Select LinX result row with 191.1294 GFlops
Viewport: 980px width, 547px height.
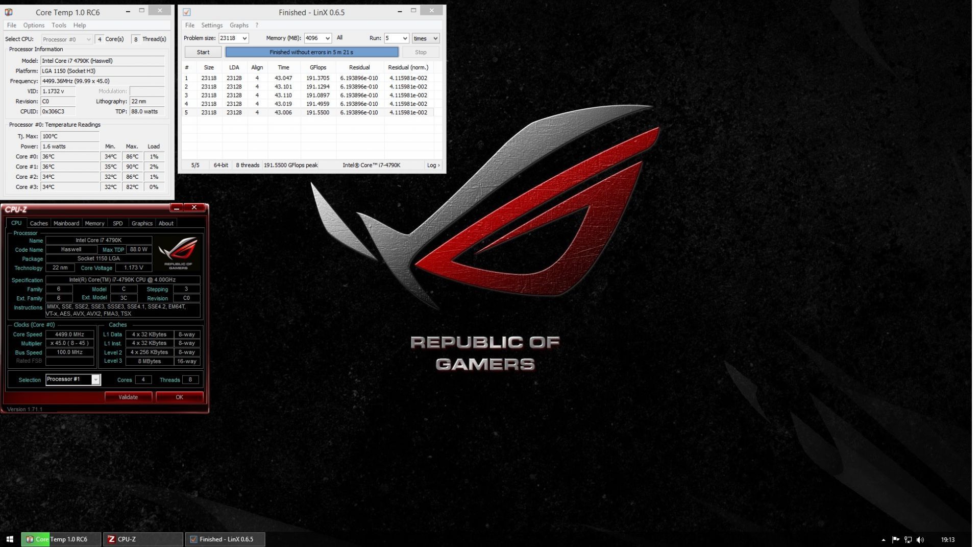click(x=308, y=87)
